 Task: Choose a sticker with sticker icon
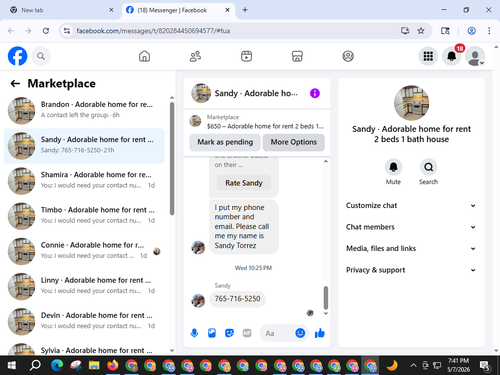click(x=229, y=333)
